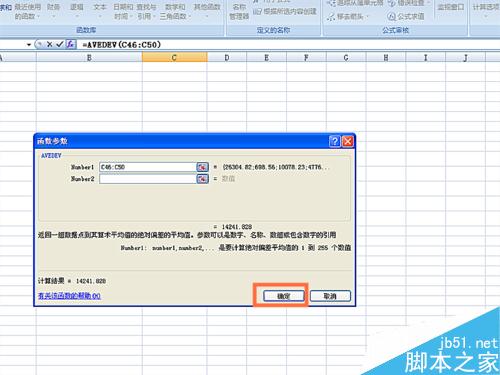Open the help link for this function
This screenshot has height=375, width=500.
69,296
